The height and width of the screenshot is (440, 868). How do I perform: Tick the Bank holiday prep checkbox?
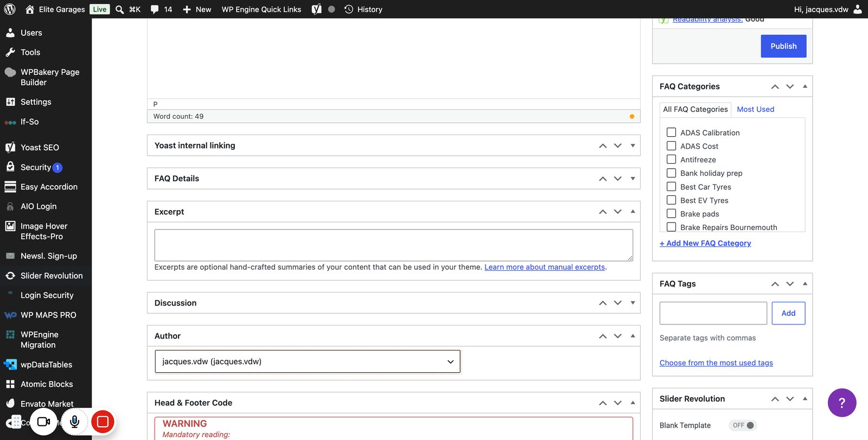671,173
